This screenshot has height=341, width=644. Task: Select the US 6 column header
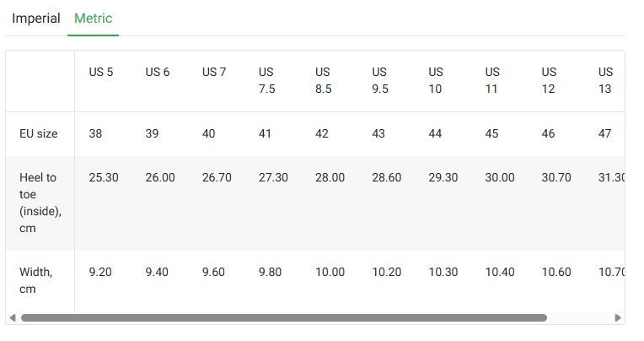[x=158, y=72]
